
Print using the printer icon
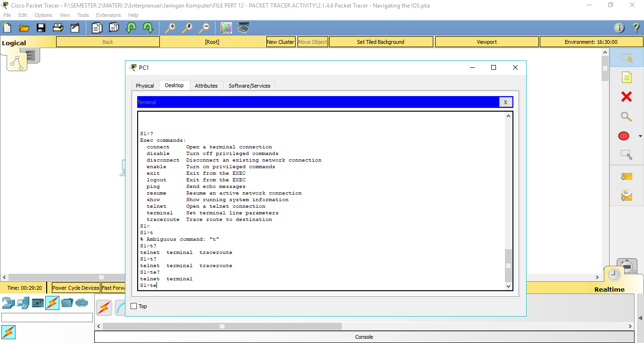point(58,28)
